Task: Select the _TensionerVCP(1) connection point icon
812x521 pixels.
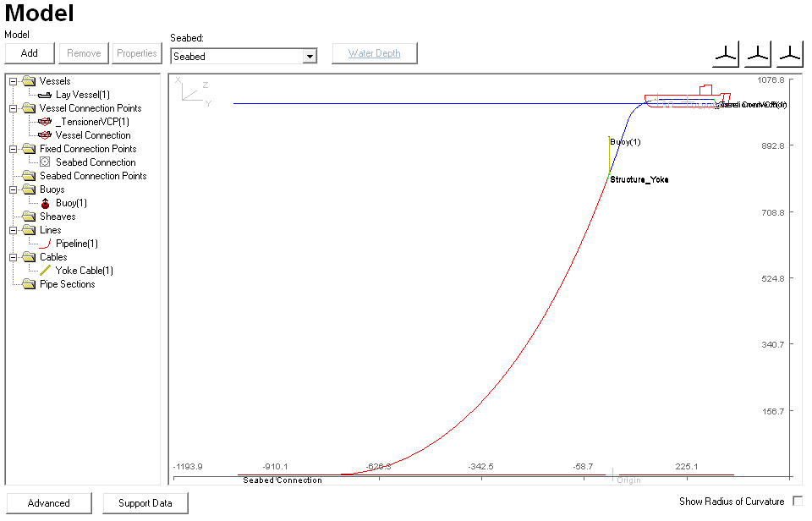Action: (x=46, y=122)
